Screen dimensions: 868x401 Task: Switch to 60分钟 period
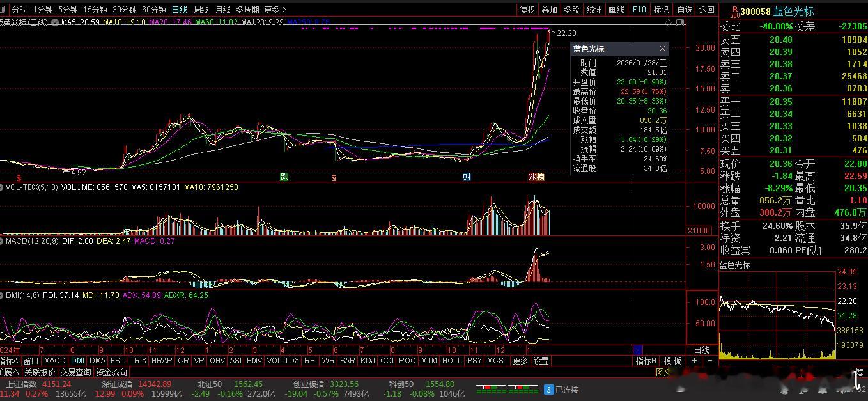coord(154,10)
